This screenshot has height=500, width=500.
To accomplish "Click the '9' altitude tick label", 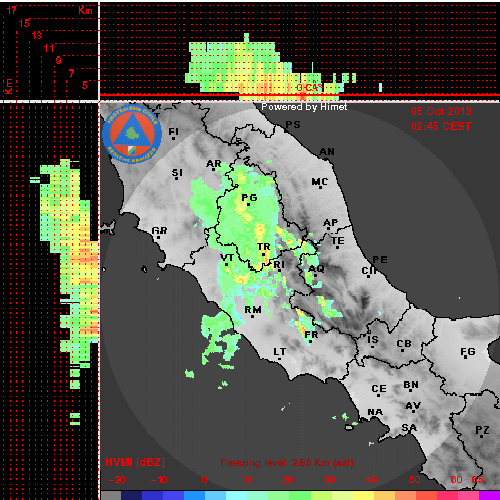I will pyautogui.click(x=58, y=60).
